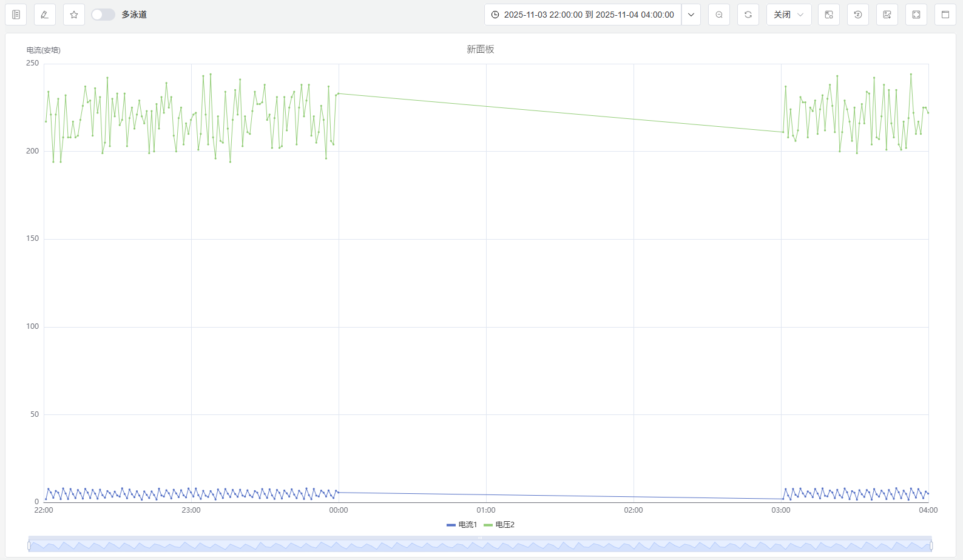
Task: Toggle the 电流1 series in legend
Action: pos(462,525)
